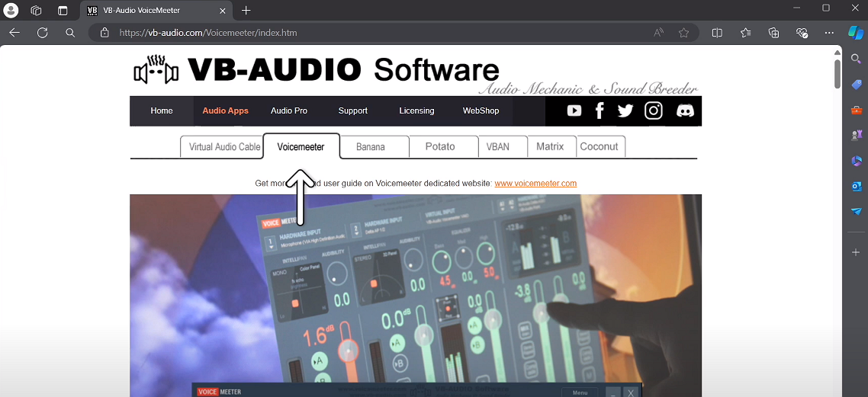
Task: Open sidebar Microsoft 365 icon
Action: (x=857, y=160)
